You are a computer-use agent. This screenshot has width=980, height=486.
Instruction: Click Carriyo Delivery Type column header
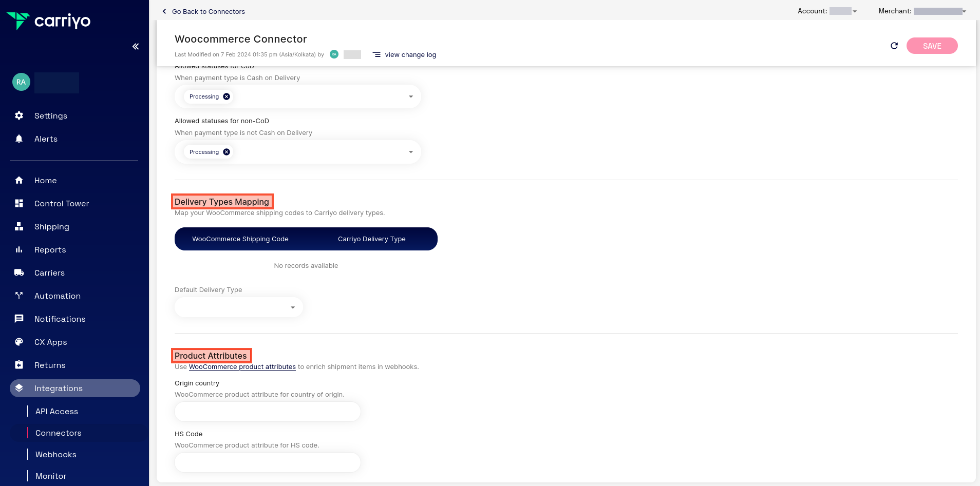[372, 239]
